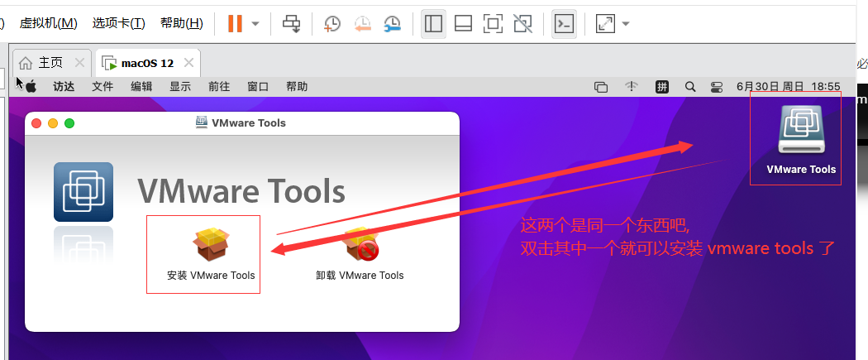Click the 拼 input method icon
The height and width of the screenshot is (360, 868).
tap(661, 86)
